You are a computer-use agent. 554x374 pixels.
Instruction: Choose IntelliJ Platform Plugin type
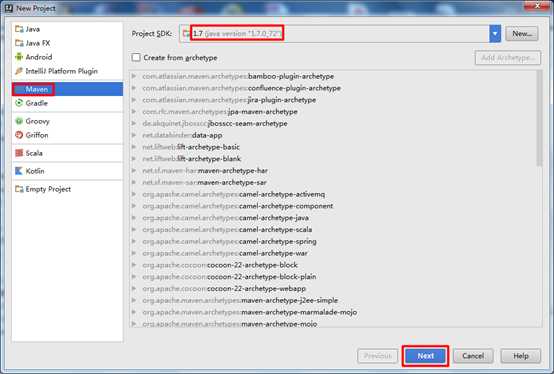coord(67,71)
